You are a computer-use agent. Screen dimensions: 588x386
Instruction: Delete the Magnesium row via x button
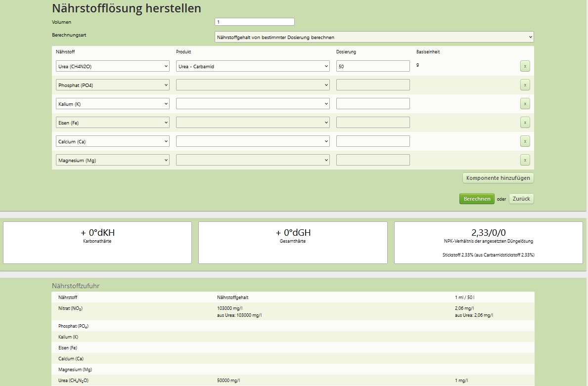click(x=525, y=160)
